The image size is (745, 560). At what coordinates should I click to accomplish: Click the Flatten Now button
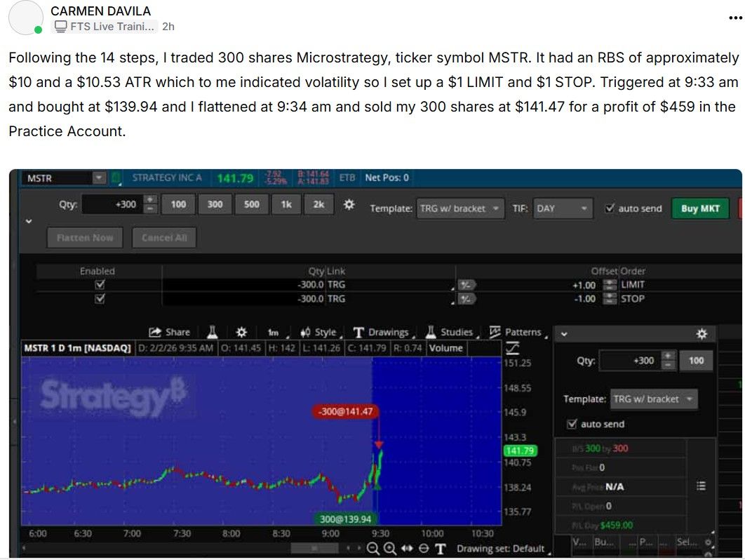[x=85, y=237]
